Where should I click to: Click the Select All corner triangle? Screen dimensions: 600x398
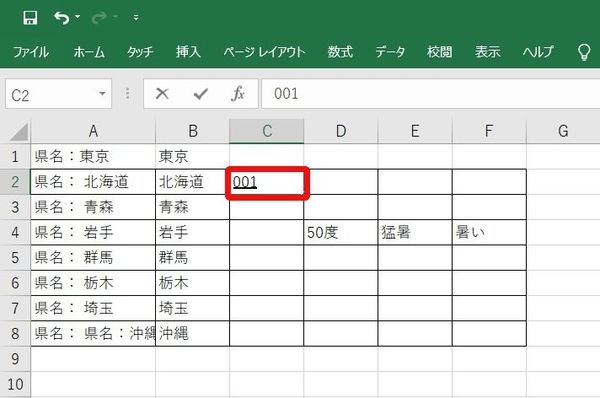point(18,132)
